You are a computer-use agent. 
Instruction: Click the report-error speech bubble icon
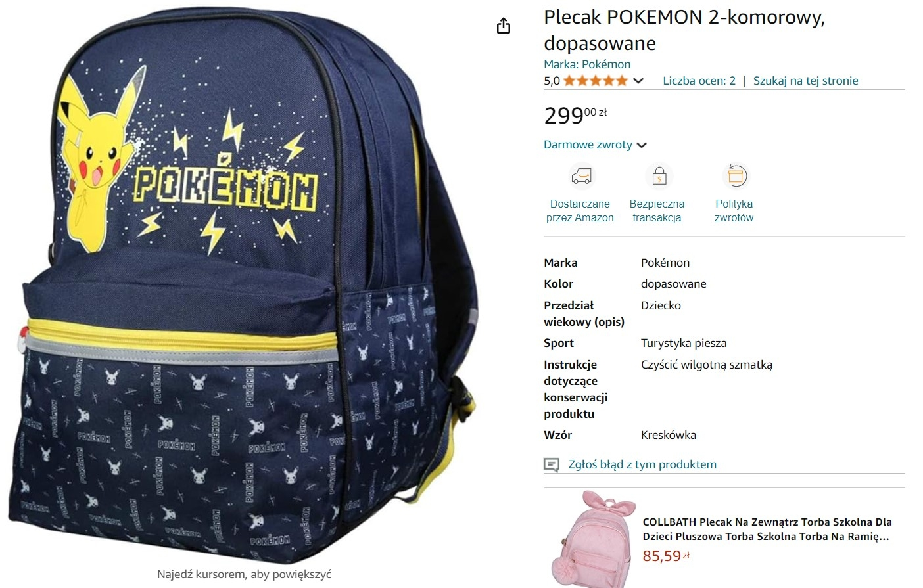pyautogui.click(x=552, y=465)
